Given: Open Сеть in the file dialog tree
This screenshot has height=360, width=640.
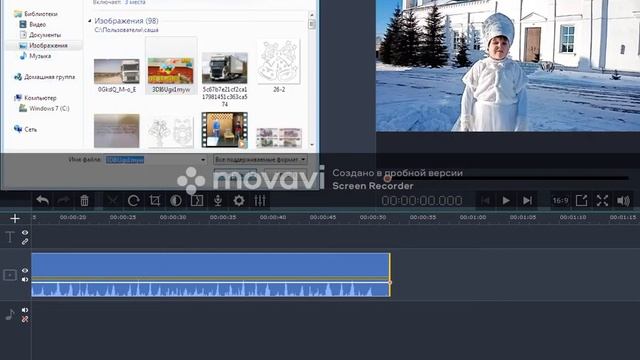Looking at the screenshot, I should [x=30, y=129].
